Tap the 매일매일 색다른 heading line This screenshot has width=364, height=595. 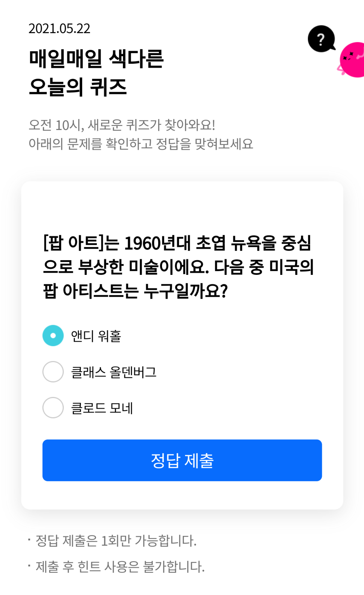tap(96, 59)
